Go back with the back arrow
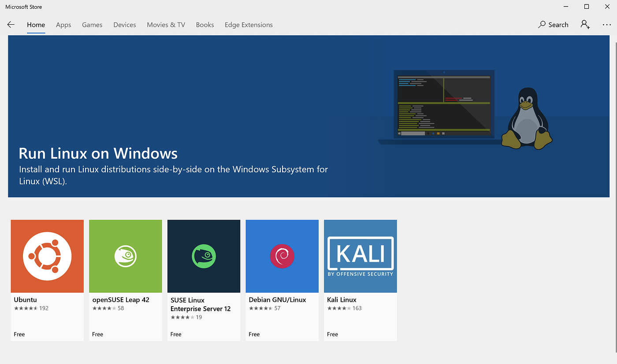 (11, 25)
